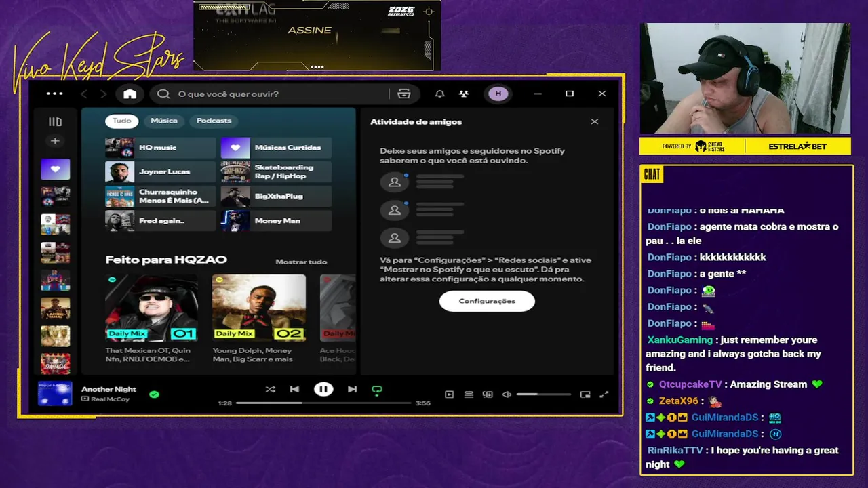Toggle repeat mode
The height and width of the screenshot is (488, 868).
pos(377,390)
